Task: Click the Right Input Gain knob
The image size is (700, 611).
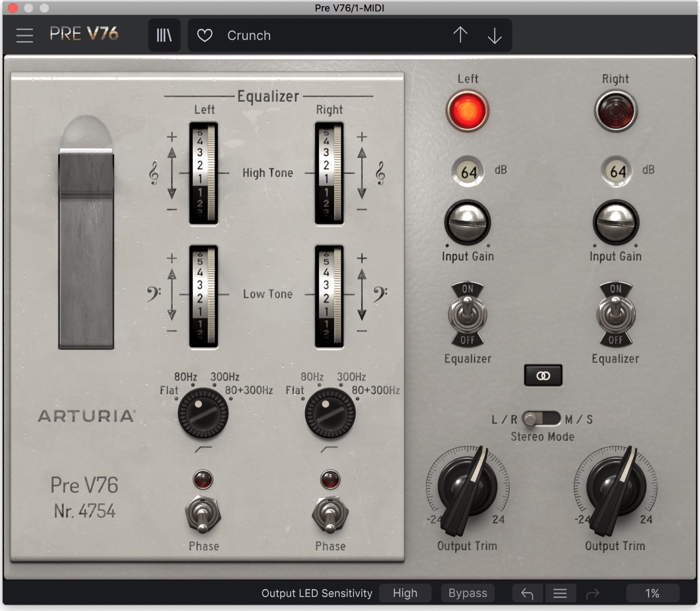Action: [x=615, y=222]
